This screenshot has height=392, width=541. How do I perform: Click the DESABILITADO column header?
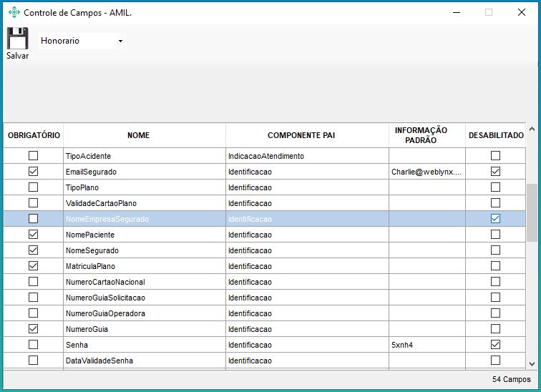pyautogui.click(x=496, y=135)
